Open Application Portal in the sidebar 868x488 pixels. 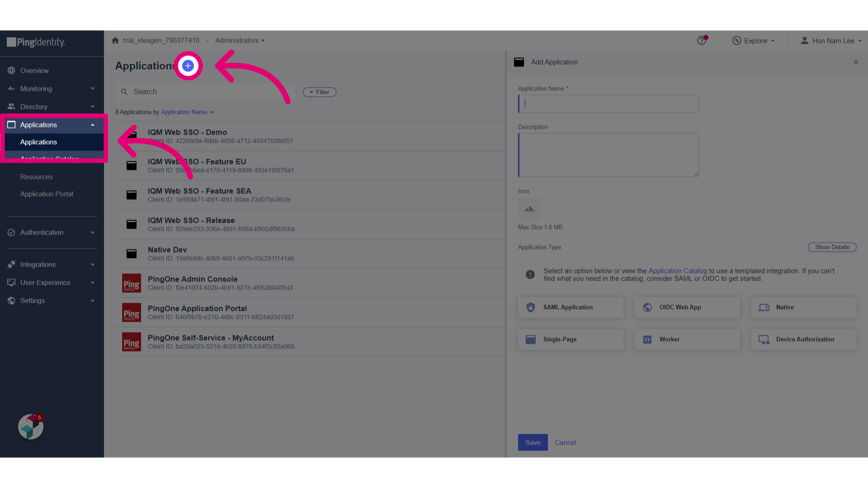[47, 194]
